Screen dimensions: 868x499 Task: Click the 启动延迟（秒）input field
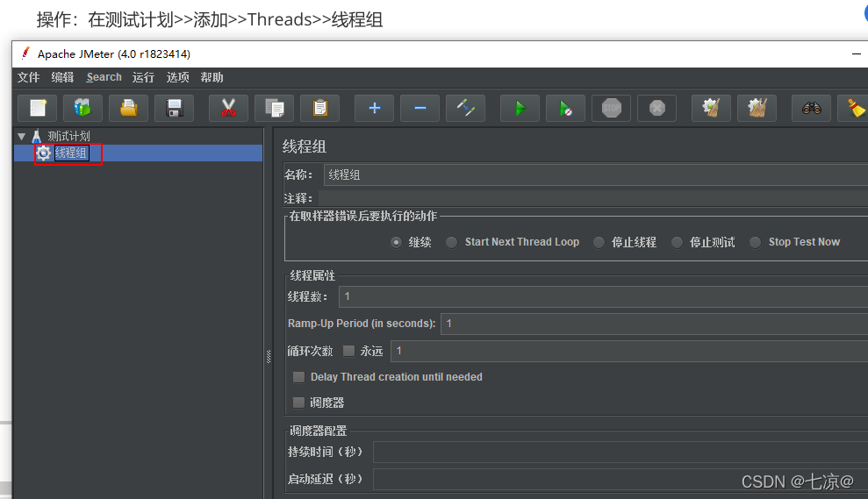coord(621,479)
